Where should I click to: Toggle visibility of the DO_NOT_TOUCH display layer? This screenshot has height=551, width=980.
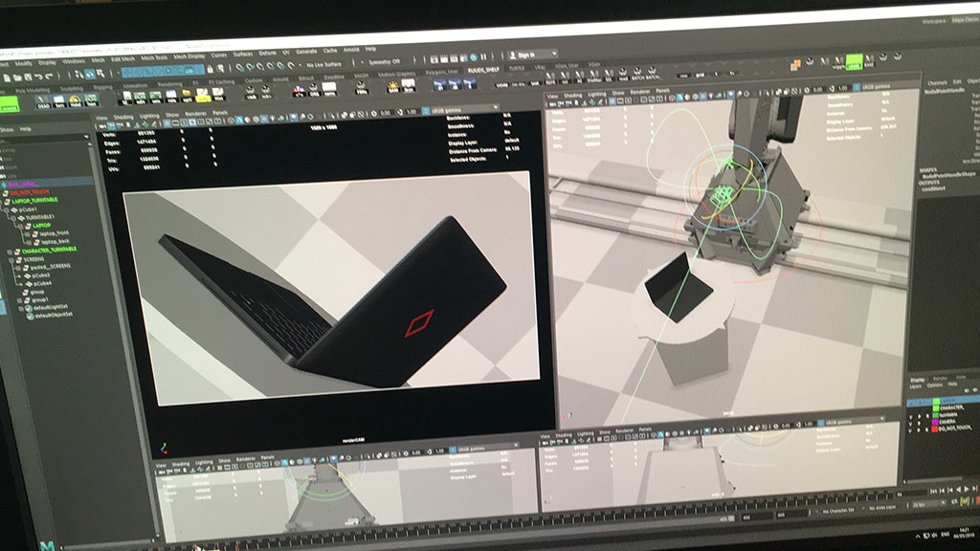(912, 430)
